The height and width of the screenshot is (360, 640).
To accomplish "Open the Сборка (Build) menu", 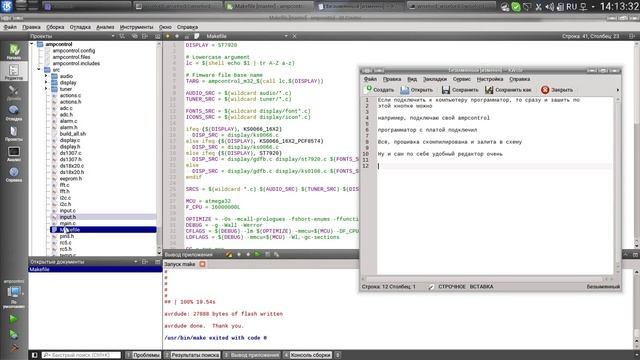I will tap(55, 27).
